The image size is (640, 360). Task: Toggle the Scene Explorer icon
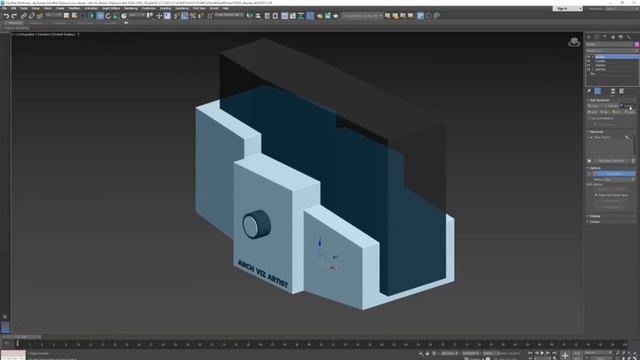pyautogui.click(x=267, y=16)
